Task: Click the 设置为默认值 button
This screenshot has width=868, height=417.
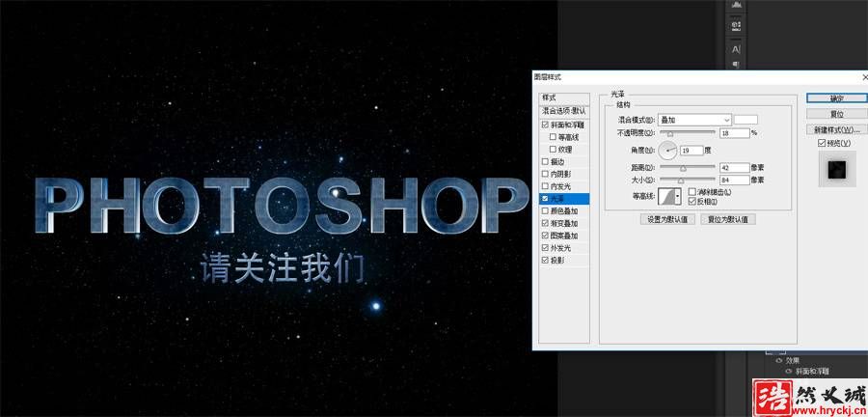Action: tap(667, 219)
